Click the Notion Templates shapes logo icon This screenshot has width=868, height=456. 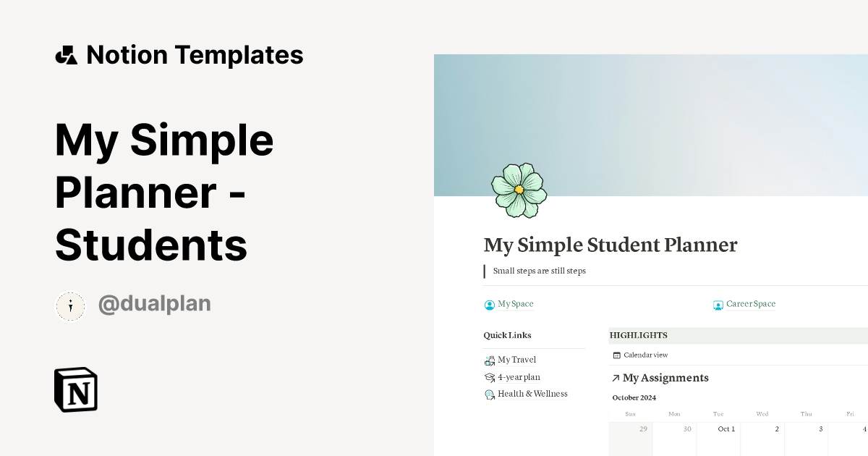[66, 55]
